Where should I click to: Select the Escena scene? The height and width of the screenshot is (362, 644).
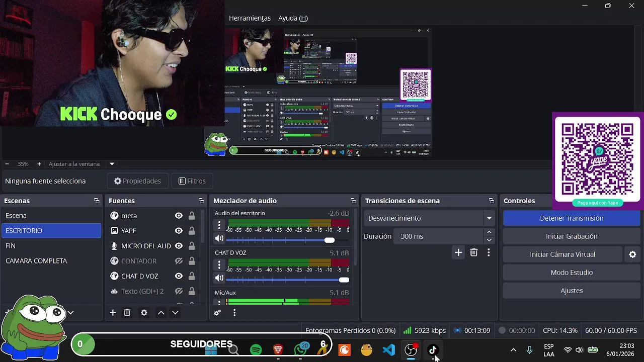(x=51, y=216)
